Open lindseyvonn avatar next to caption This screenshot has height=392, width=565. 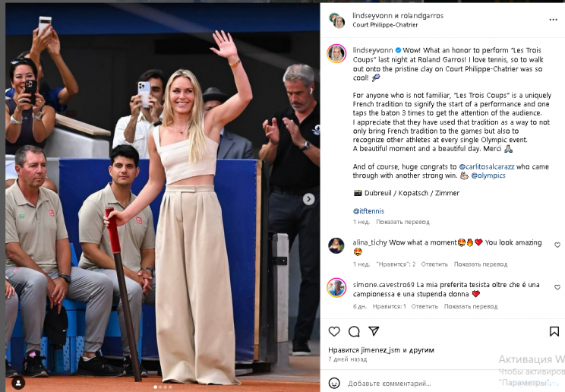[336, 54]
